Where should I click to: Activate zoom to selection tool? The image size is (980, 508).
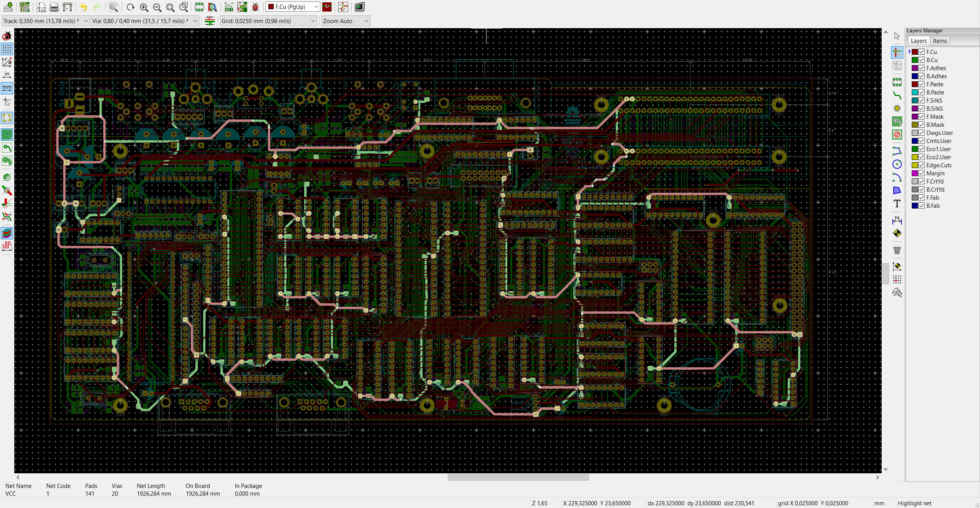tap(184, 7)
